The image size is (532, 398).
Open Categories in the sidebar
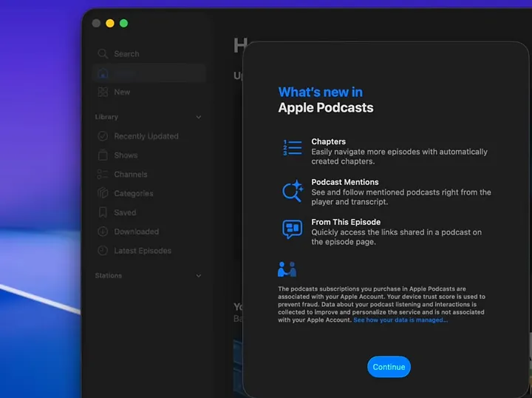pyautogui.click(x=149, y=193)
